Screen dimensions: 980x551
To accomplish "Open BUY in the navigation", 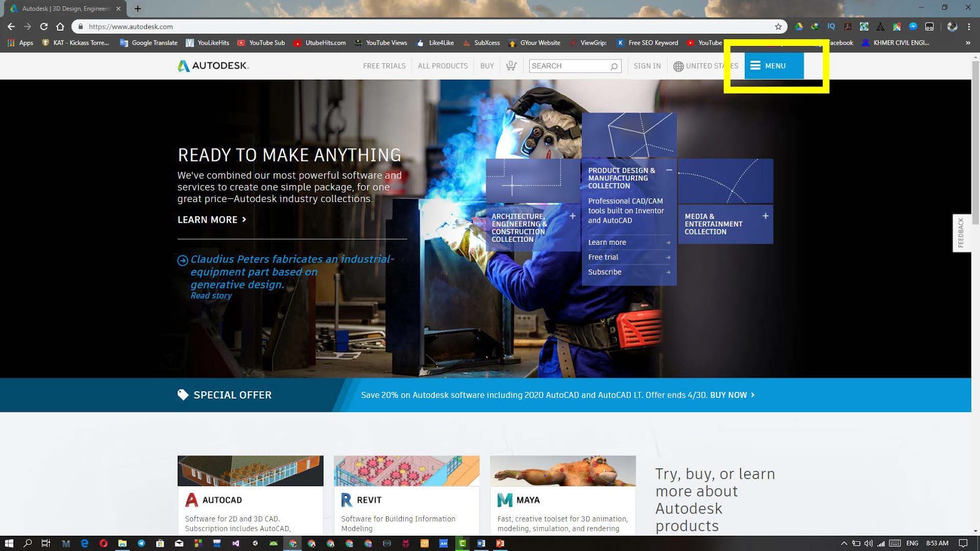I will coord(487,66).
